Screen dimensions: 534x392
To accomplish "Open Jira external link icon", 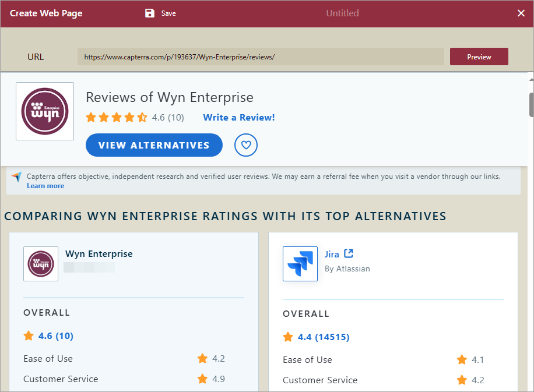I will pyautogui.click(x=349, y=253).
